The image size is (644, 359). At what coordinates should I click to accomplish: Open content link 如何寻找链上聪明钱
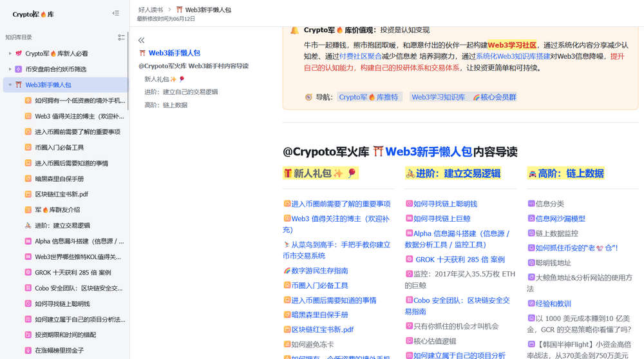(445, 204)
